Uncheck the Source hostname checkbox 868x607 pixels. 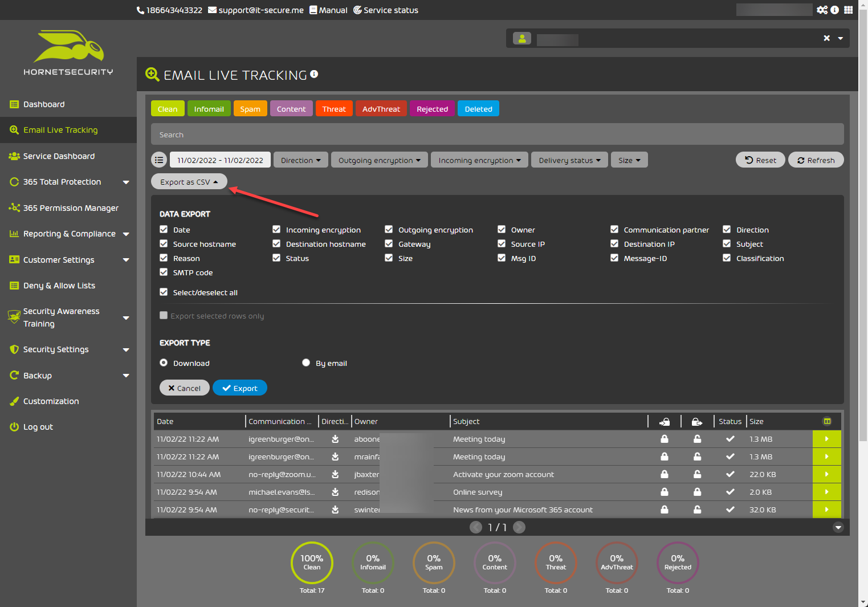[x=164, y=243]
